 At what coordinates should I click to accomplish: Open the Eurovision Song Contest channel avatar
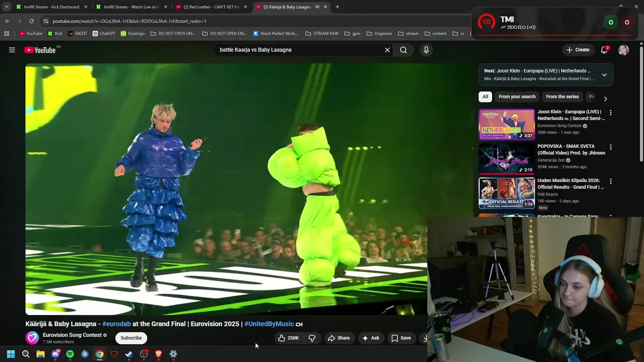[x=32, y=338]
